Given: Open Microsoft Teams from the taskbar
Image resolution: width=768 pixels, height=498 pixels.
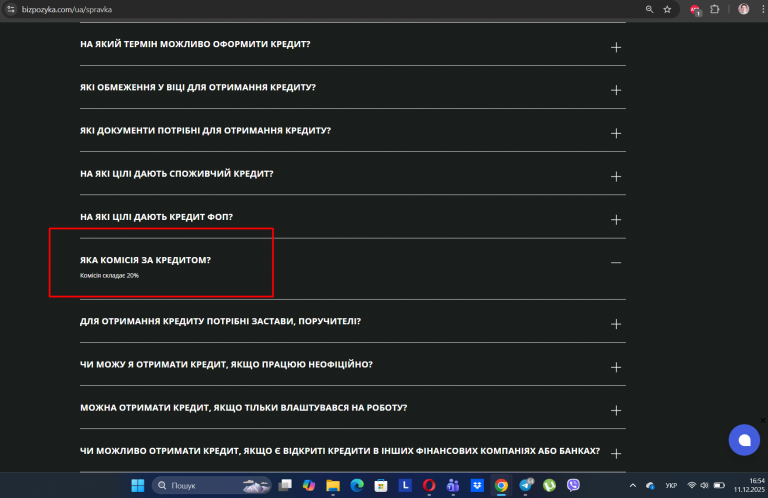Looking at the screenshot, I should point(453,485).
